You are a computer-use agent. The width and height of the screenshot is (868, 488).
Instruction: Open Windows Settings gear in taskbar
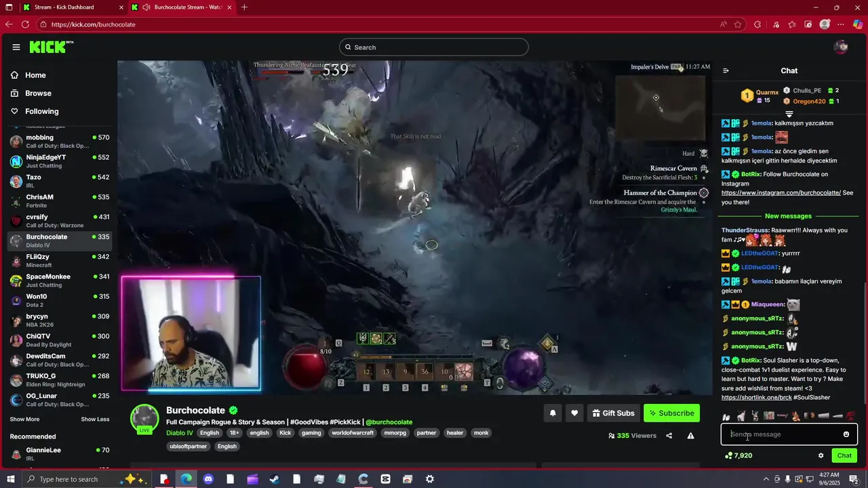(430, 479)
